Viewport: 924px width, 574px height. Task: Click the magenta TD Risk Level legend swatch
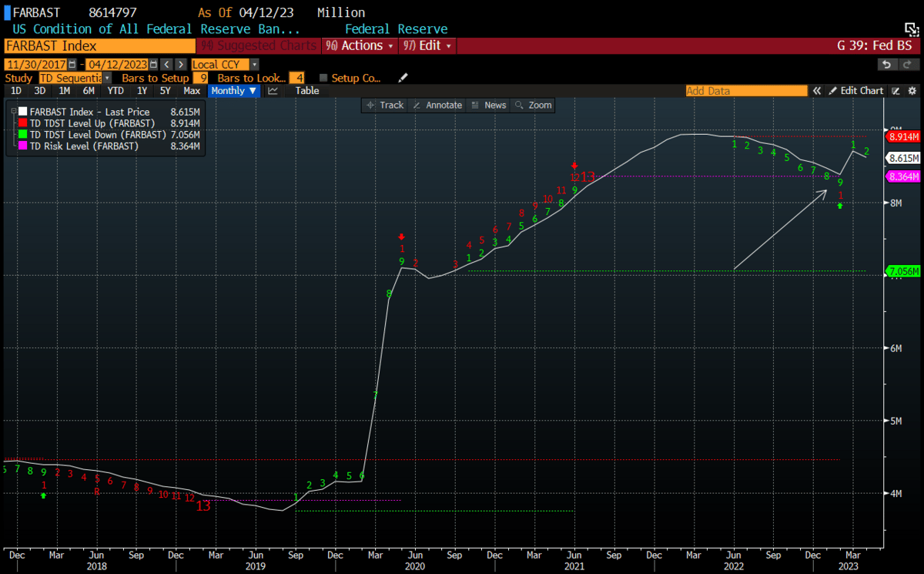click(21, 146)
